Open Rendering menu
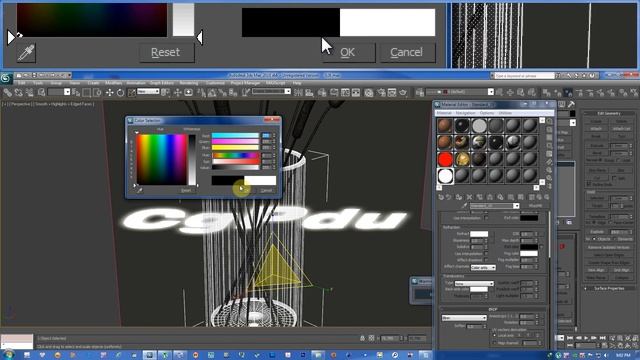 [189, 83]
